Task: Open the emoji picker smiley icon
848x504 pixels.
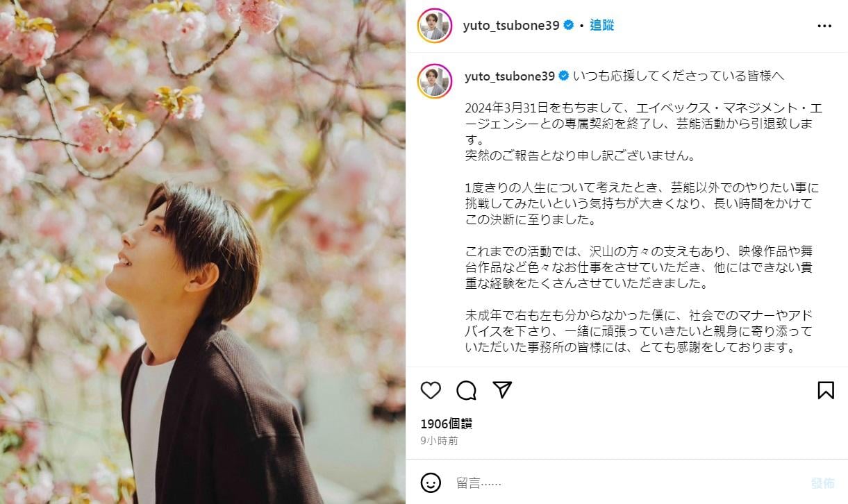Action: tap(431, 482)
